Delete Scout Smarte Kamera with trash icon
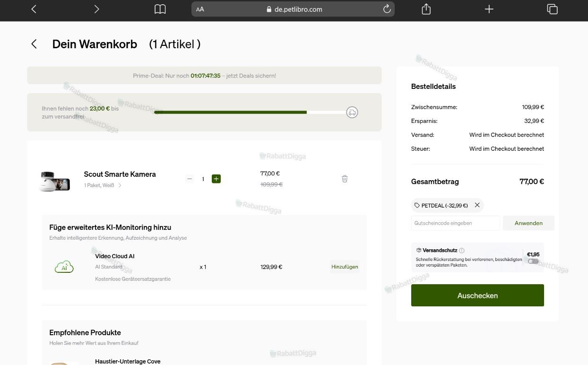 point(345,179)
